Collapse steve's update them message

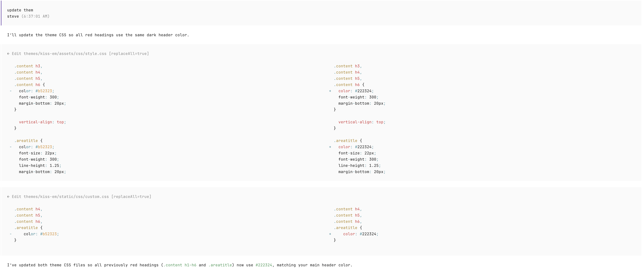[x=20, y=10]
